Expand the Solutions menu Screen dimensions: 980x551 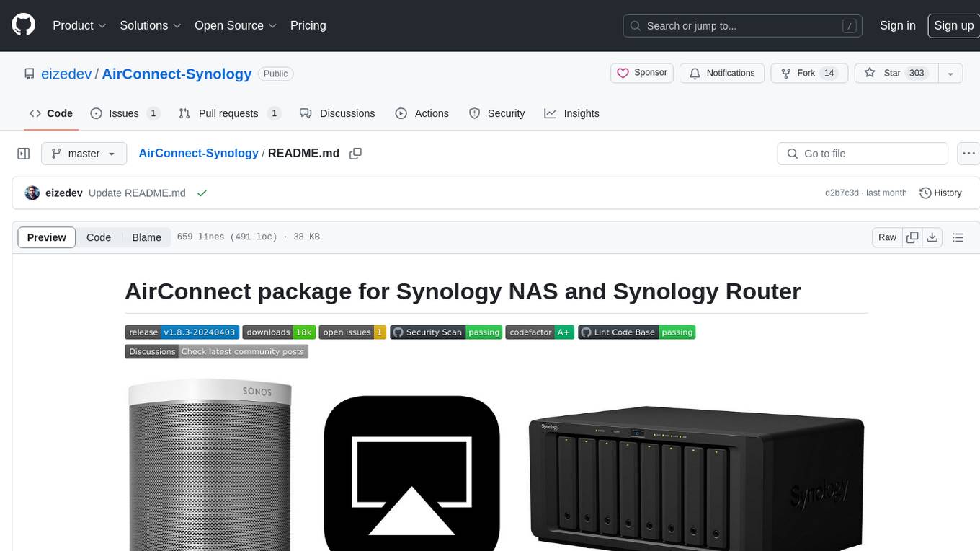pyautogui.click(x=150, y=25)
